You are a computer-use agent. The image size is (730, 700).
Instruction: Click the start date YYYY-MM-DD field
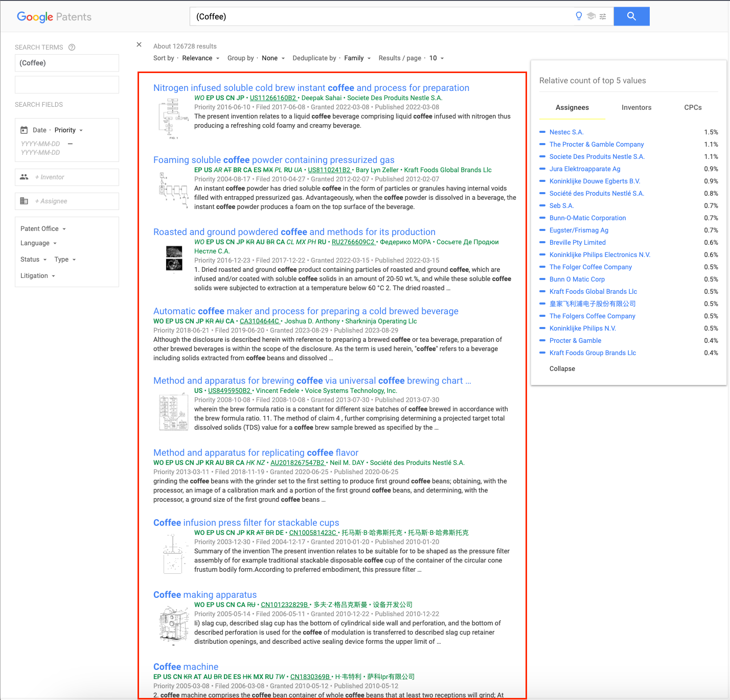pos(41,144)
